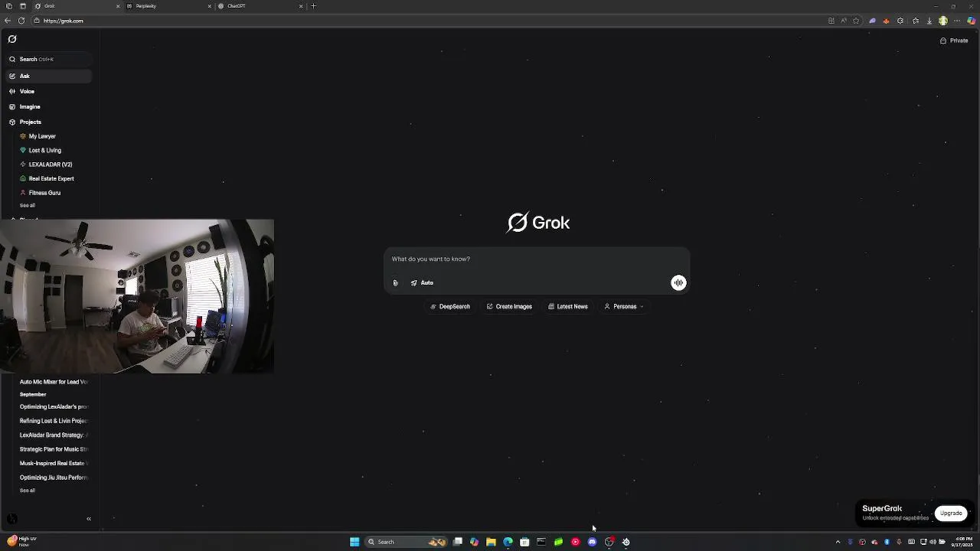Screen dimensions: 980x551
Task: Open Auto Mic Mixer for Lead chat
Action: [x=54, y=382]
